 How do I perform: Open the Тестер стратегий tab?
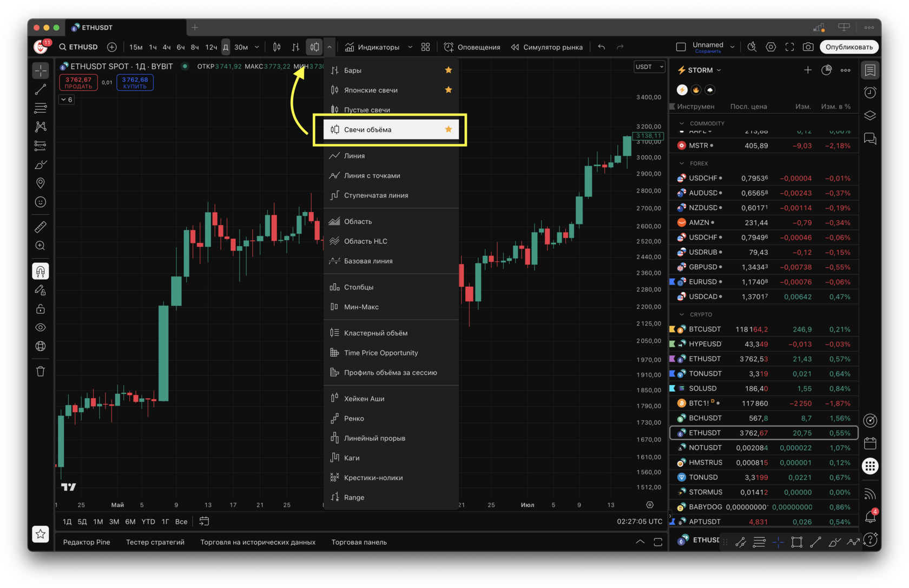point(155,542)
